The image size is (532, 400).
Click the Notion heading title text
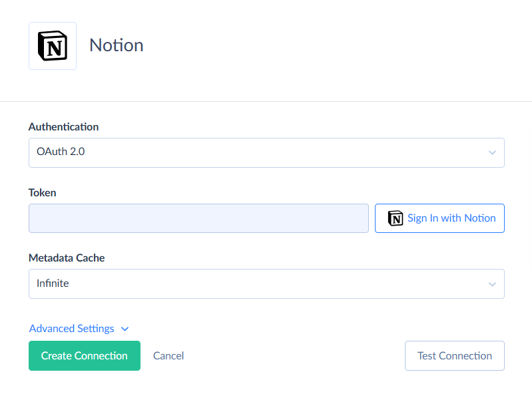point(117,45)
